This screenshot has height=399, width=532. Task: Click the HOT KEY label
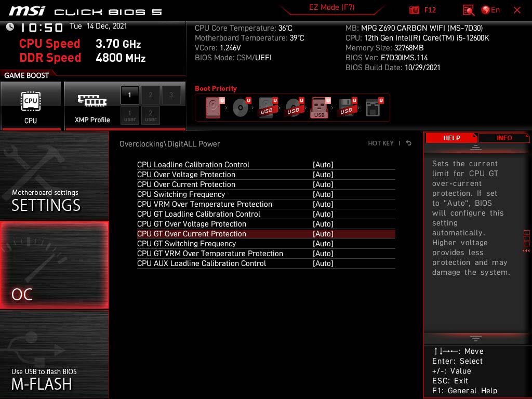pos(381,143)
